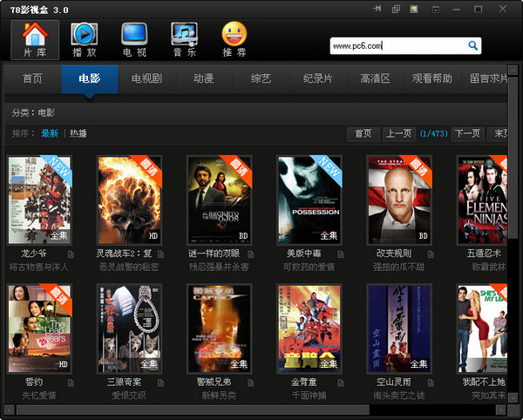Image resolution: width=523 pixels, height=420 pixels.
Task: Click the pin window icon in title bar
Action: (377, 9)
